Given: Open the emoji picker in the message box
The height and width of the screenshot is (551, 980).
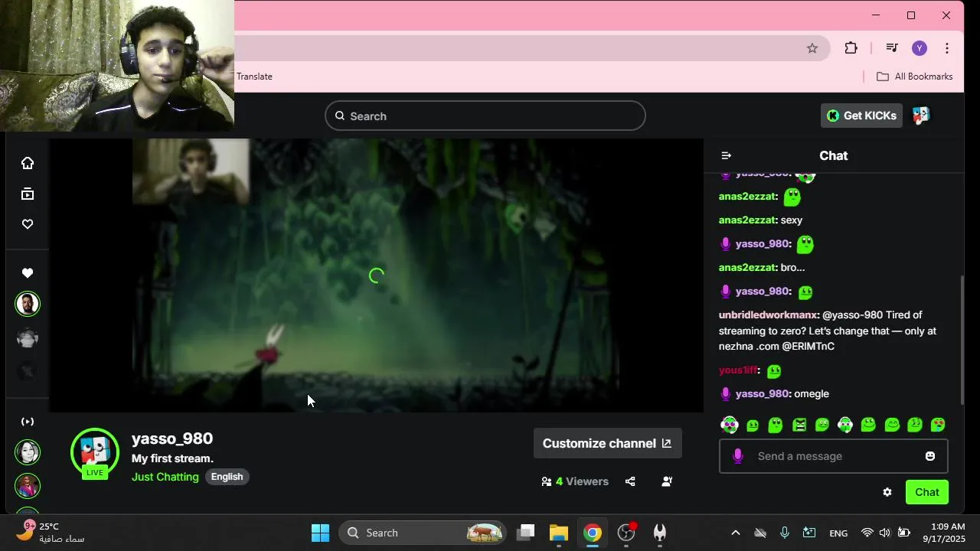Looking at the screenshot, I should 930,456.
